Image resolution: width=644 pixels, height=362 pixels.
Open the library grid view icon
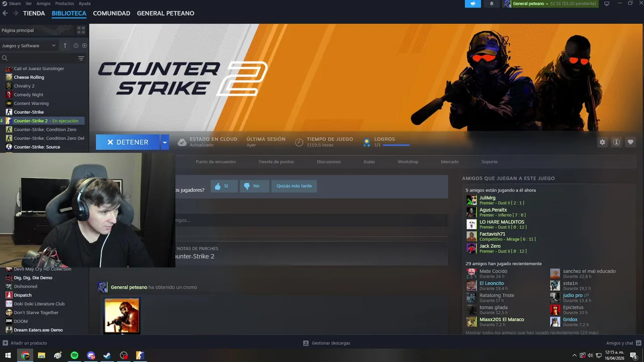81,30
